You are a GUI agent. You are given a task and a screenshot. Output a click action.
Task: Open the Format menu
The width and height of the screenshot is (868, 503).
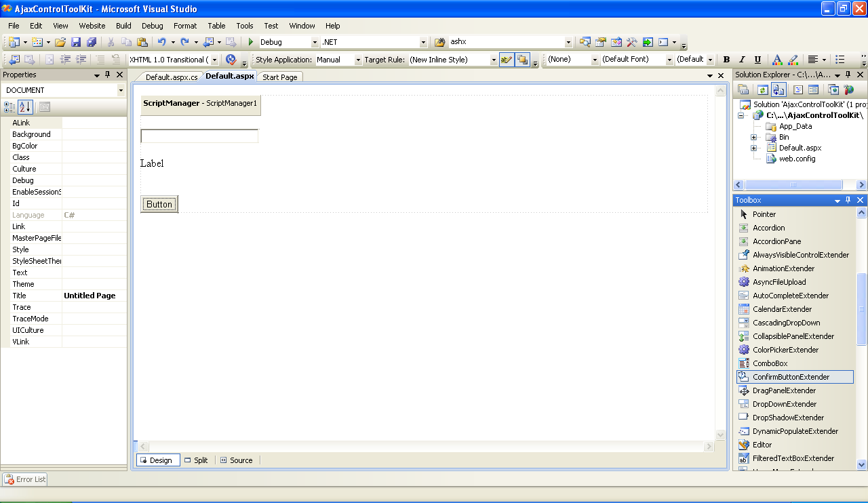click(x=185, y=26)
